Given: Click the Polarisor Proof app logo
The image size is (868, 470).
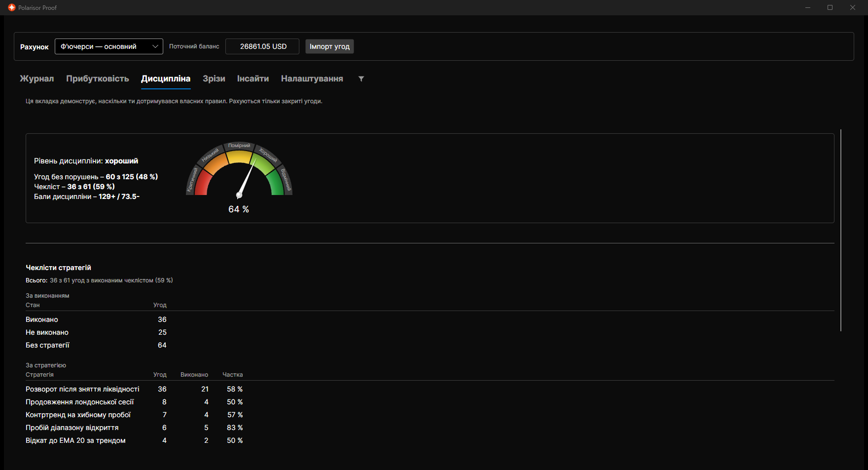Looking at the screenshot, I should pyautogui.click(x=12, y=7).
